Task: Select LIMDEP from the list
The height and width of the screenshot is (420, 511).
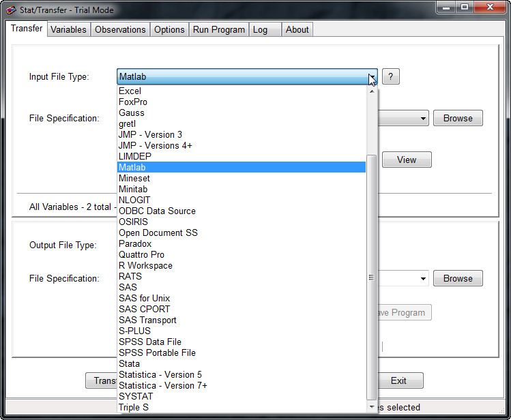Action: click(241, 157)
